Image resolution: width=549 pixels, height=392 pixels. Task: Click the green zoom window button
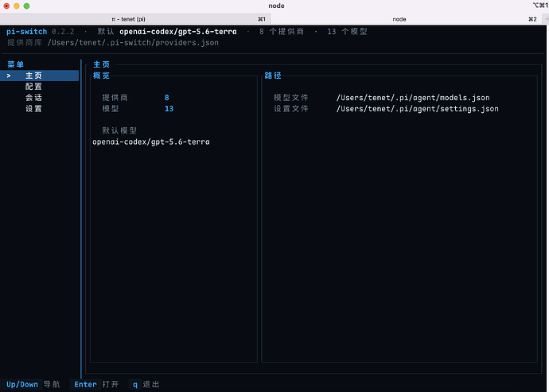(x=26, y=6)
